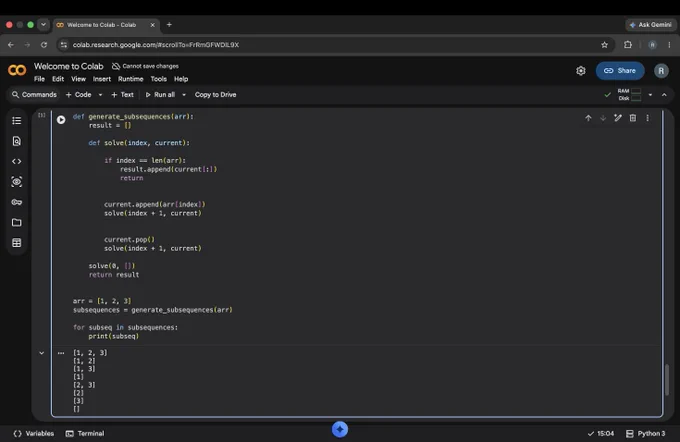Viewport: 680px width, 442px height.
Task: Click the Share button
Action: [620, 71]
